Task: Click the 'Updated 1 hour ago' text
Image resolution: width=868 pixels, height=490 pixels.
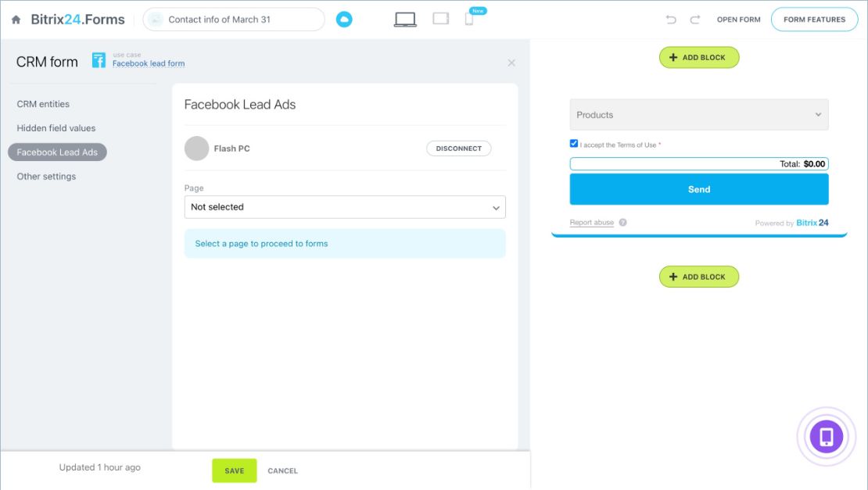Action: pos(99,467)
